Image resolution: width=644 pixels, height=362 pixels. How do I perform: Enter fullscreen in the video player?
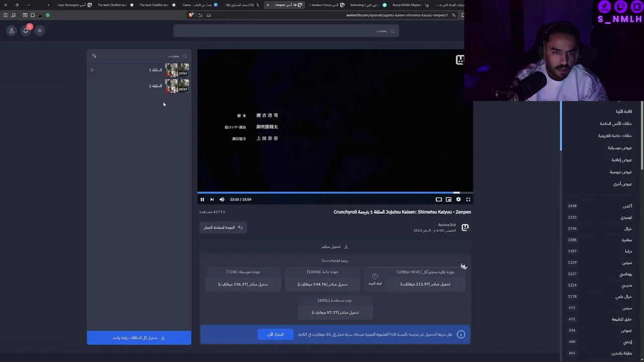click(468, 200)
